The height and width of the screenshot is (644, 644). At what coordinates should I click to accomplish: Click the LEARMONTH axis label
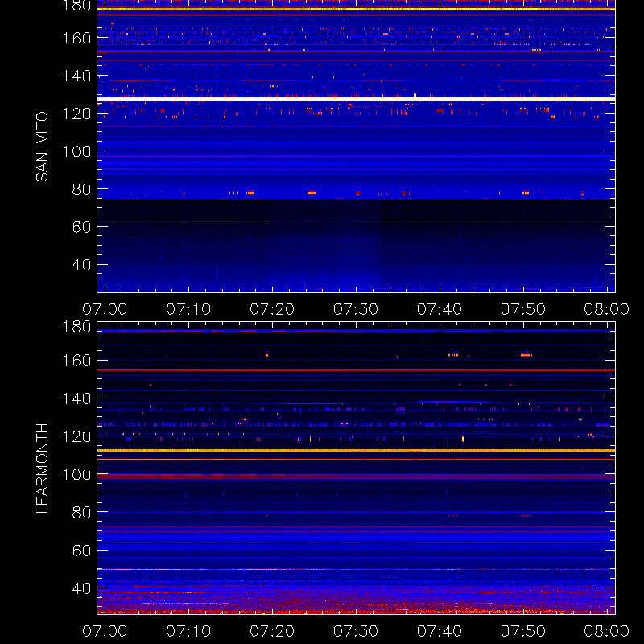point(43,469)
